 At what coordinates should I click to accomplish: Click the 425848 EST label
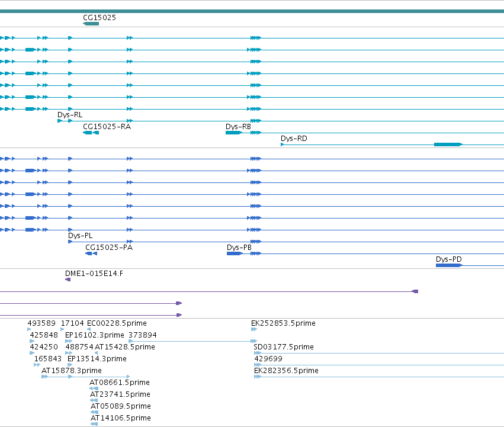click(44, 335)
